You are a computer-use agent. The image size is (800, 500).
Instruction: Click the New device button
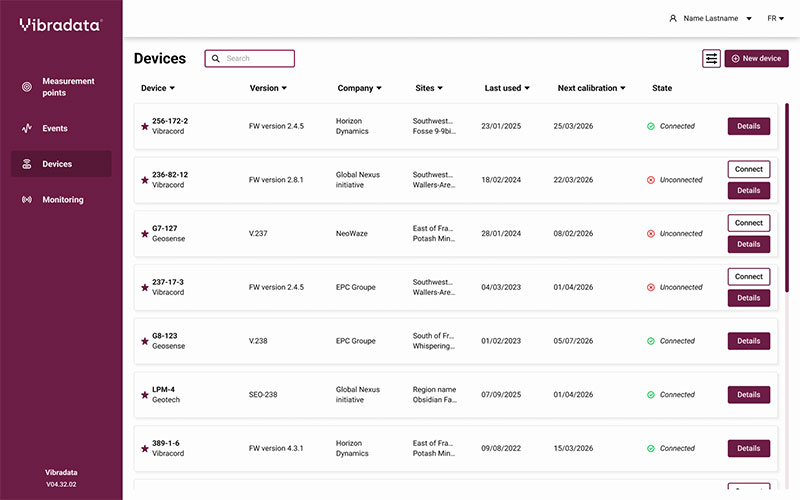756,59
